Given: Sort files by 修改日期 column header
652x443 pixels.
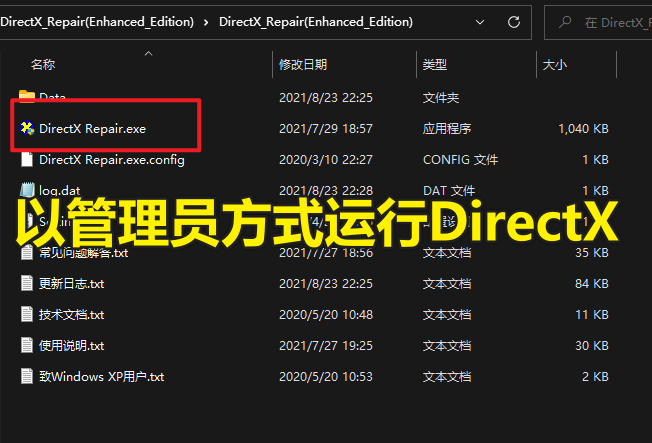Looking at the screenshot, I should pyautogui.click(x=303, y=65).
